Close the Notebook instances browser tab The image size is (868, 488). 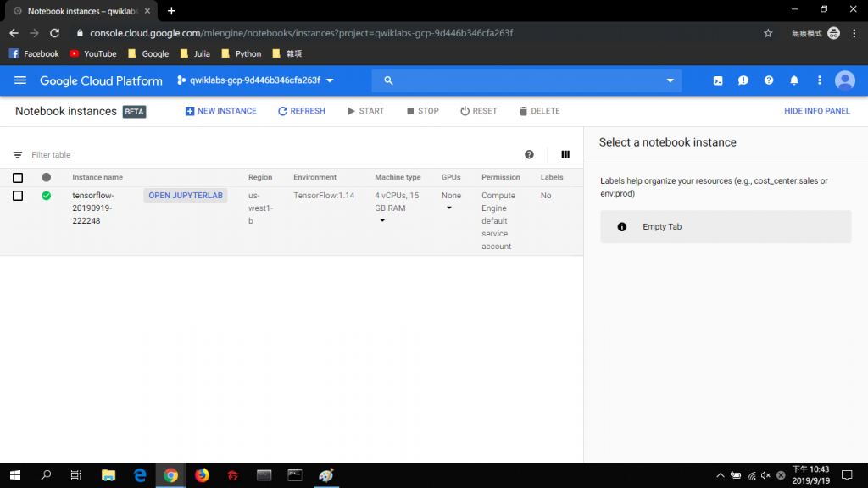(147, 11)
